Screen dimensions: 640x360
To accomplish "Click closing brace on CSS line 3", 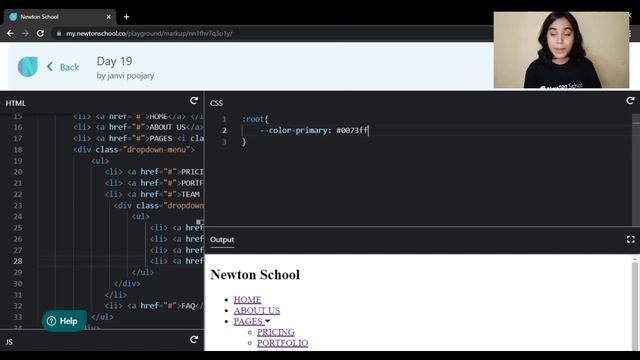I will [x=244, y=142].
